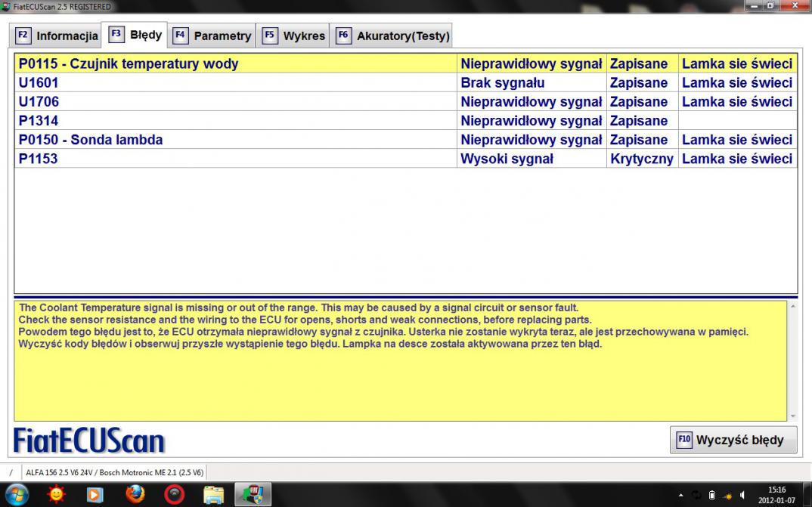Open the Informacja tab

pyautogui.click(x=56, y=36)
